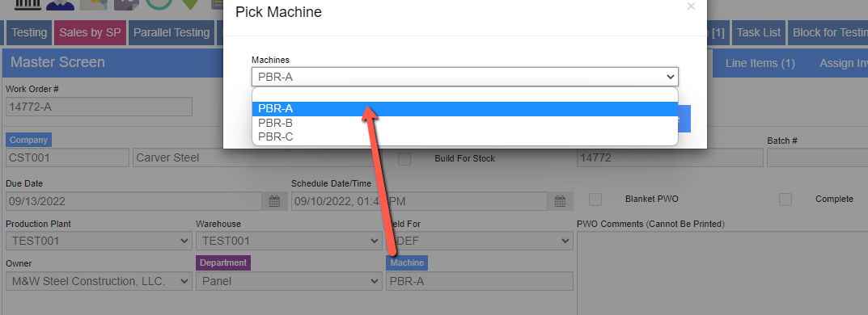Screen dimensions: 868x315
Task: Switch to the Sales by SP tab
Action: click(91, 32)
